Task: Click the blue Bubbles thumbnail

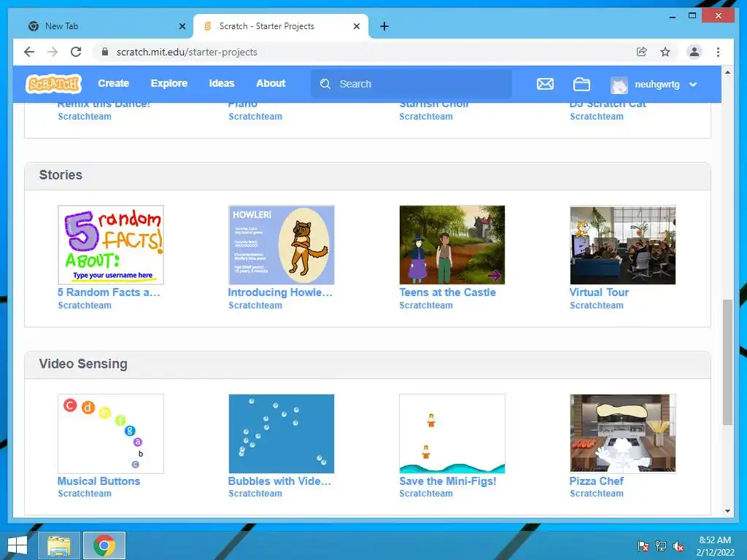Action: (x=281, y=433)
